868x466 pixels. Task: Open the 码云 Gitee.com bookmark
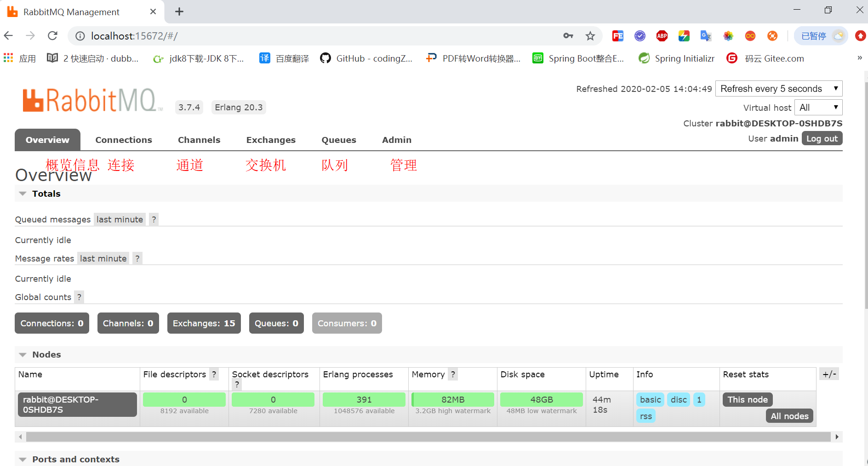(765, 58)
